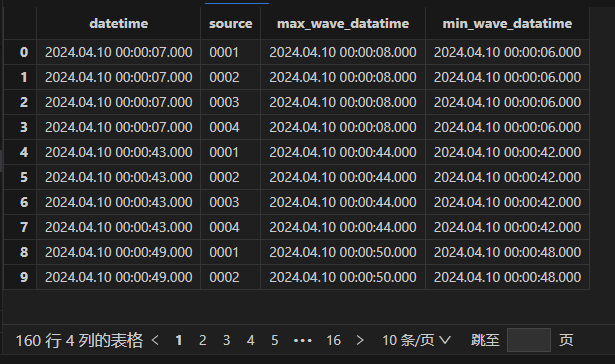This screenshot has height=364, width=615.
Task: Jump to page 5
Action: tap(275, 340)
